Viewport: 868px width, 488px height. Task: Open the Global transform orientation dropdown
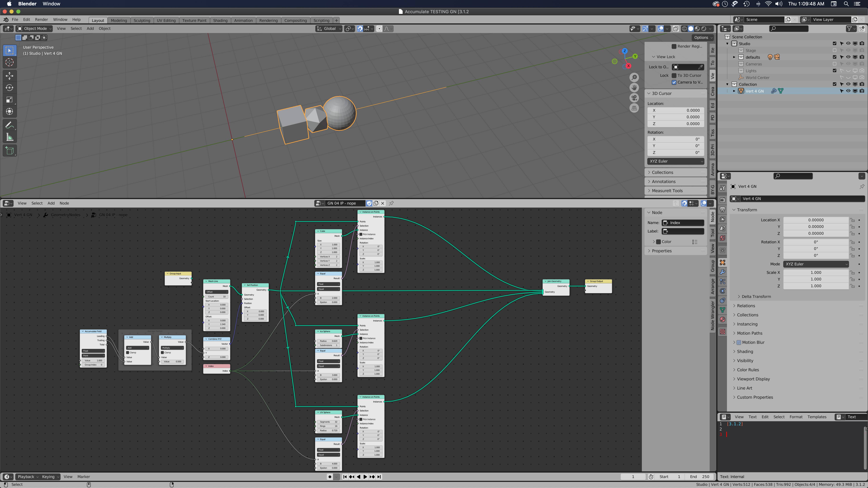click(x=329, y=29)
